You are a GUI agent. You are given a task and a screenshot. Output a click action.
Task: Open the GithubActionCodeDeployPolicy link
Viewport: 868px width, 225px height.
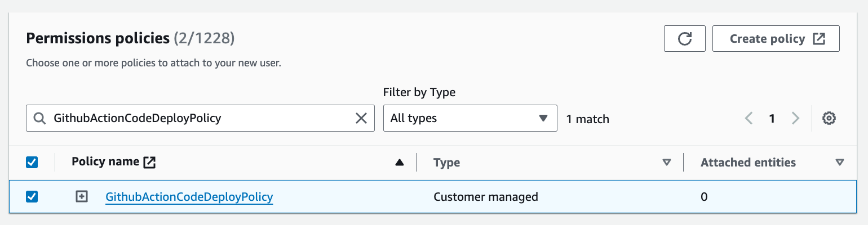pyautogui.click(x=189, y=197)
